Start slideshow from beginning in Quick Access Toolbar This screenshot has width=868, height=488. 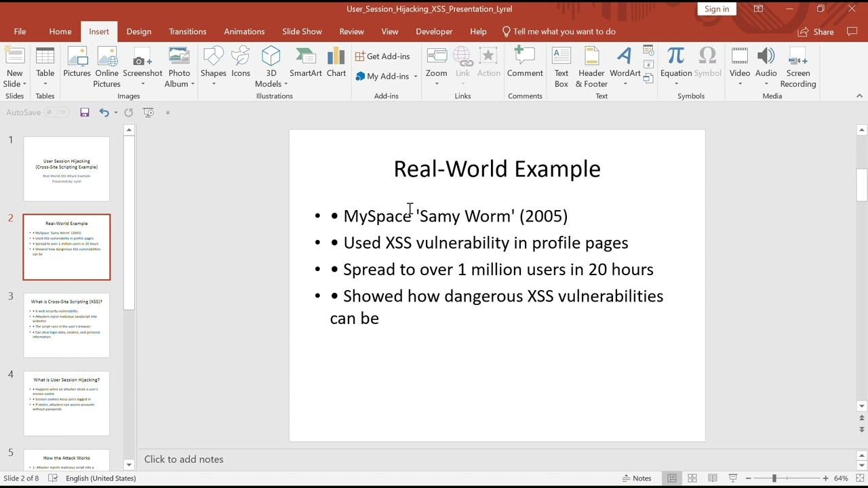click(149, 113)
